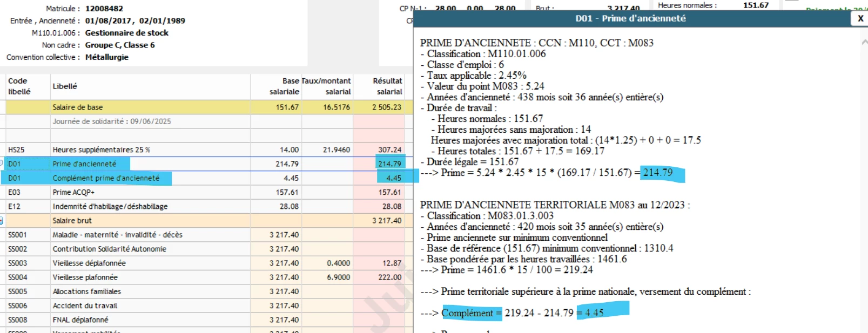Select the Contribution Solidarité Autonomie row label
This screenshot has height=333, width=868.
click(x=110, y=249)
